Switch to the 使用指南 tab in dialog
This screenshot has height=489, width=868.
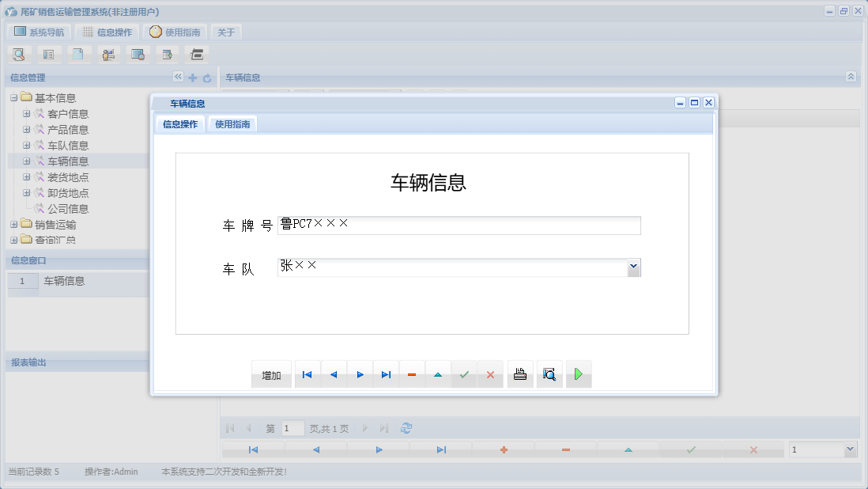click(232, 123)
